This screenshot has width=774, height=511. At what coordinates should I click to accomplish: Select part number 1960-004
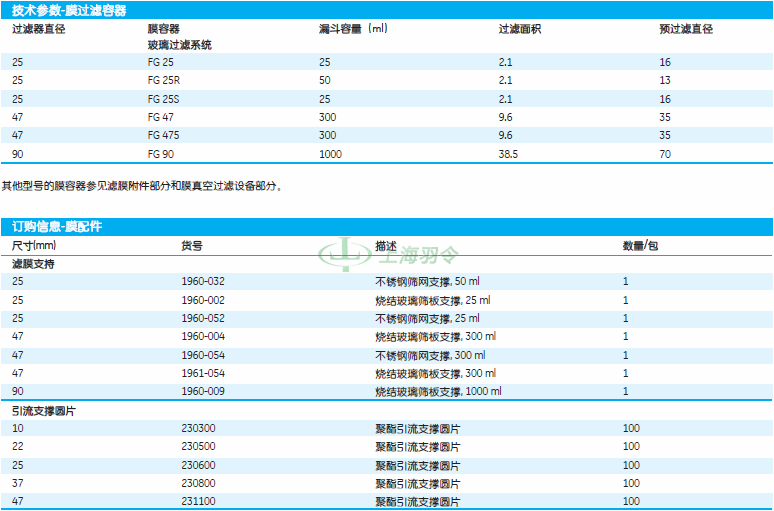(203, 336)
